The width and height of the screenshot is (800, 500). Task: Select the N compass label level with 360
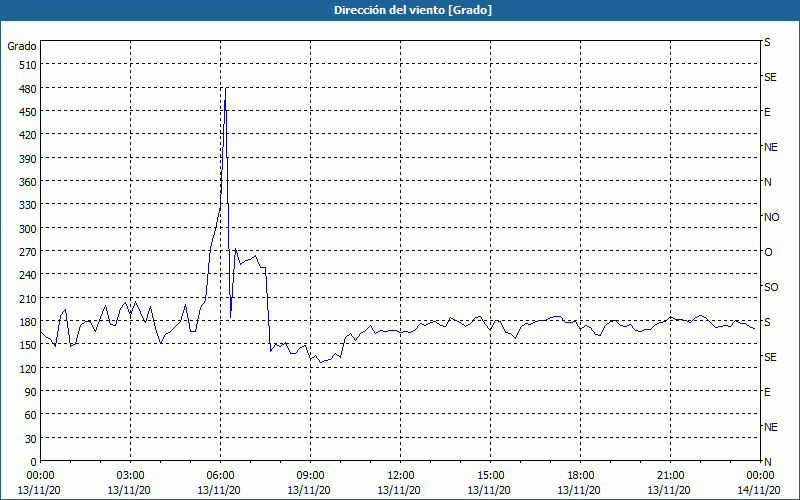(767, 182)
